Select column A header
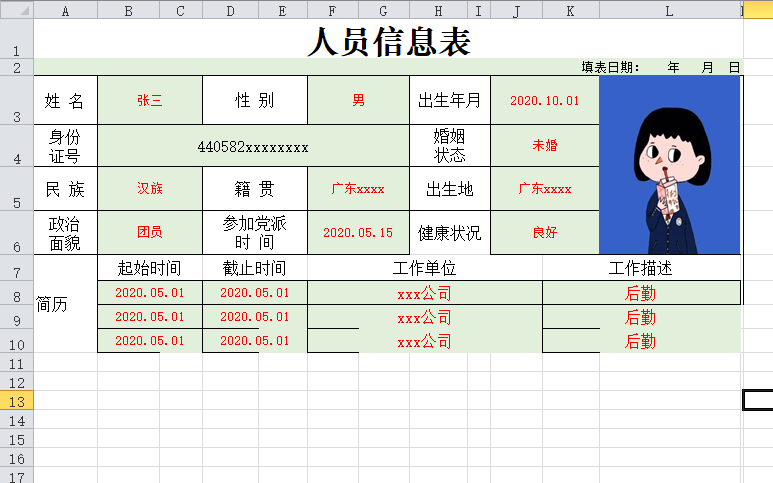773x483 pixels. click(66, 10)
